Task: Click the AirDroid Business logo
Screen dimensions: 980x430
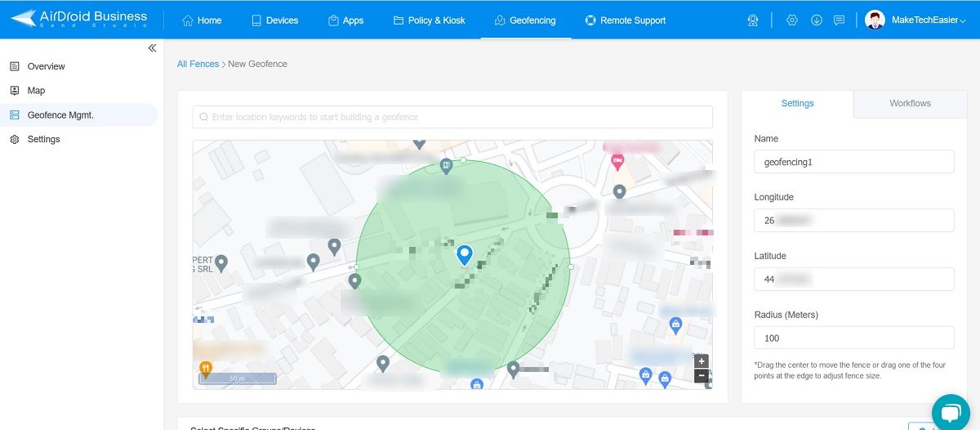Action: point(79,19)
